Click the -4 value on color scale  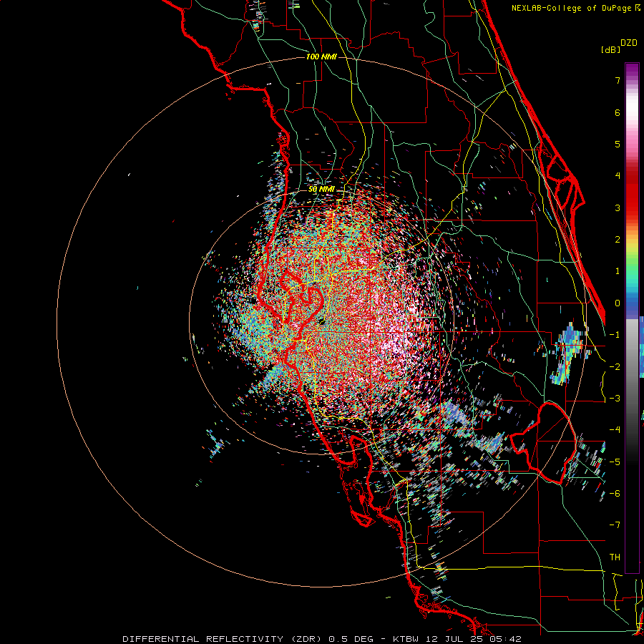615,430
